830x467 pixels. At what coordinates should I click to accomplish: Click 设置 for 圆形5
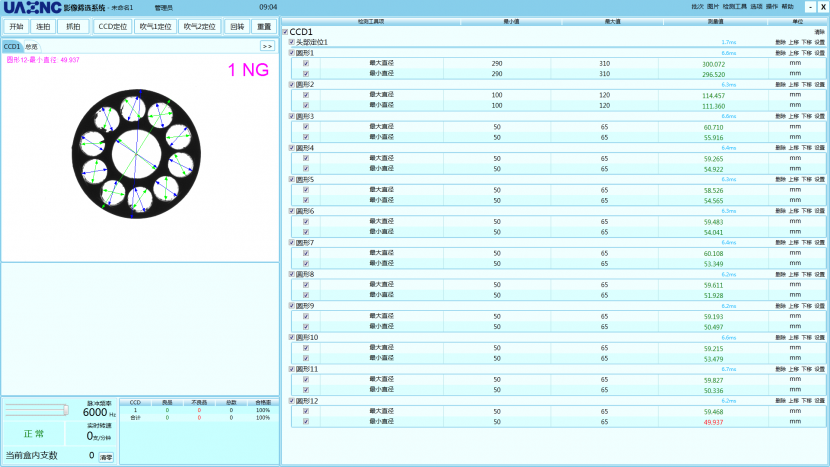pyautogui.click(x=819, y=179)
